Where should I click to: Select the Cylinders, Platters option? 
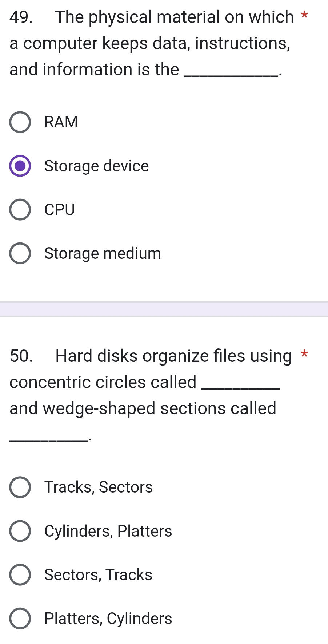[x=21, y=531]
